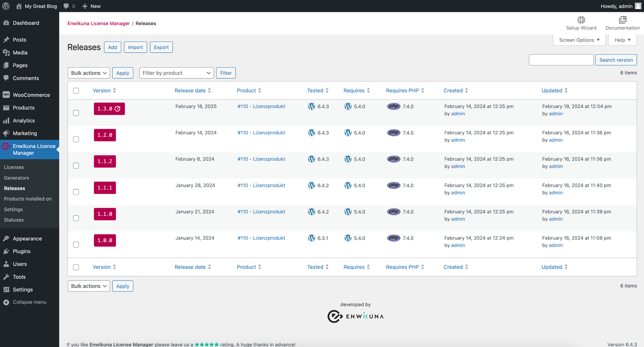Image resolution: width=644 pixels, height=347 pixels.
Task: Open Licenses in the sidebar submenu
Action: (14, 167)
